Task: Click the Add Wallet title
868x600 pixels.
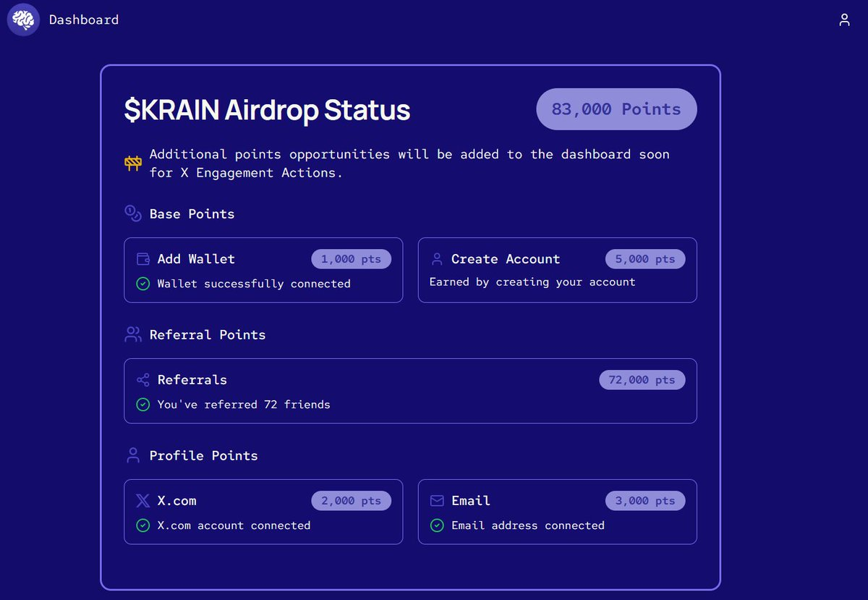Action: coord(196,259)
